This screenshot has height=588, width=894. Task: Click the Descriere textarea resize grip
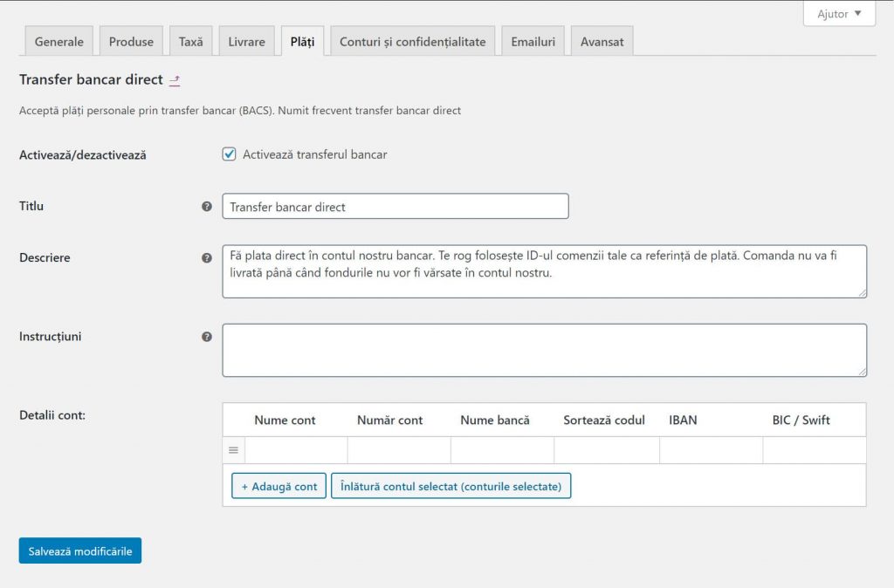[x=862, y=293]
